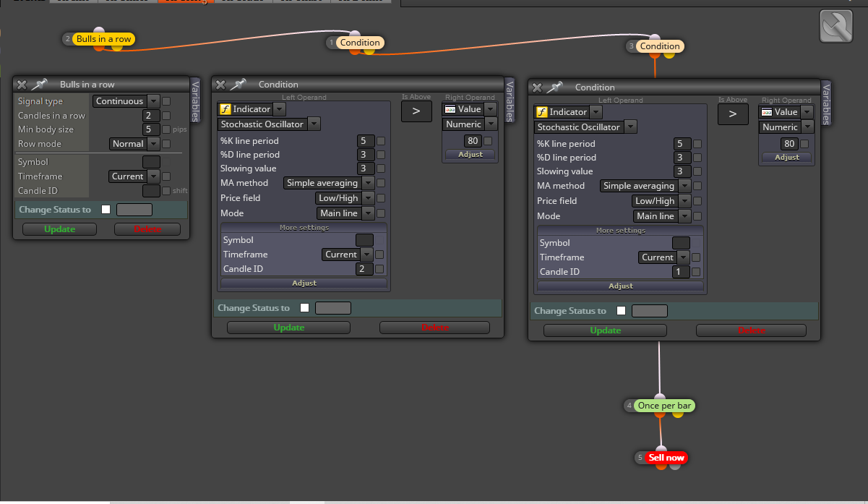
Task: Click yellow output connector under Condition node 3
Action: tap(669, 54)
